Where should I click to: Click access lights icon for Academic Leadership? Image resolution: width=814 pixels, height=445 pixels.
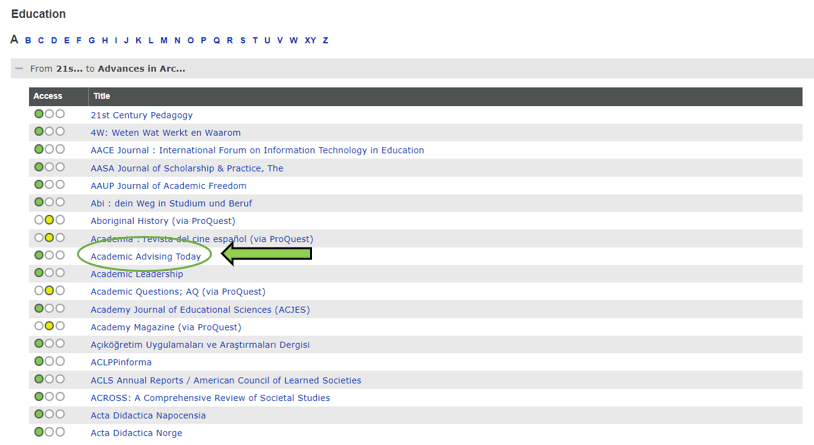click(x=49, y=273)
